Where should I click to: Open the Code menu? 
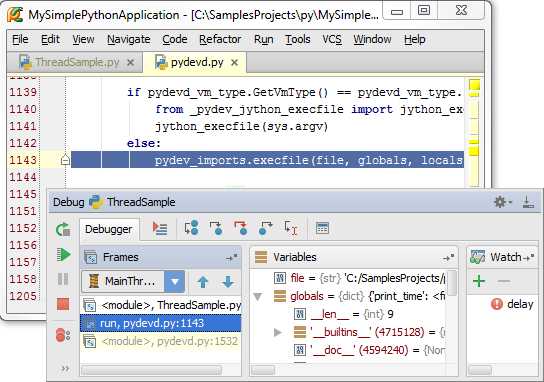click(175, 39)
